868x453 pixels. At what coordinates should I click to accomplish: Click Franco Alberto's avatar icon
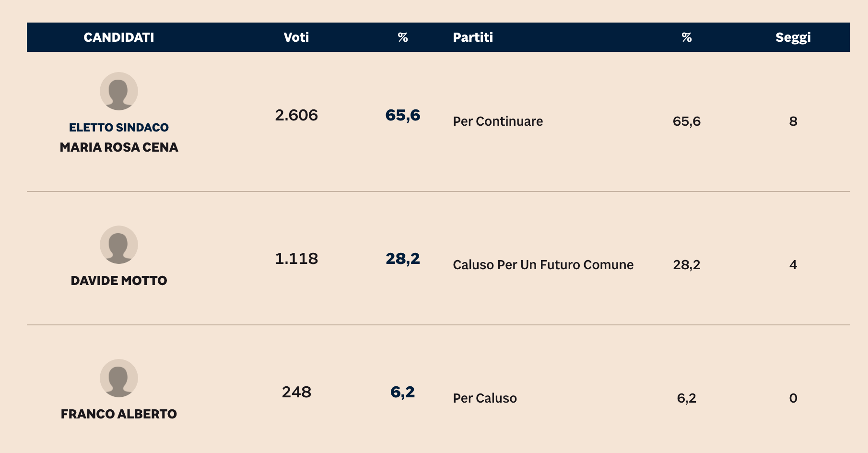pos(119,378)
